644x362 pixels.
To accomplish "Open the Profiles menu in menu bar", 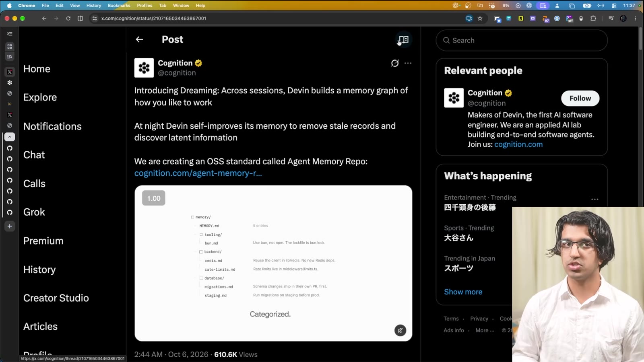I will point(144,6).
